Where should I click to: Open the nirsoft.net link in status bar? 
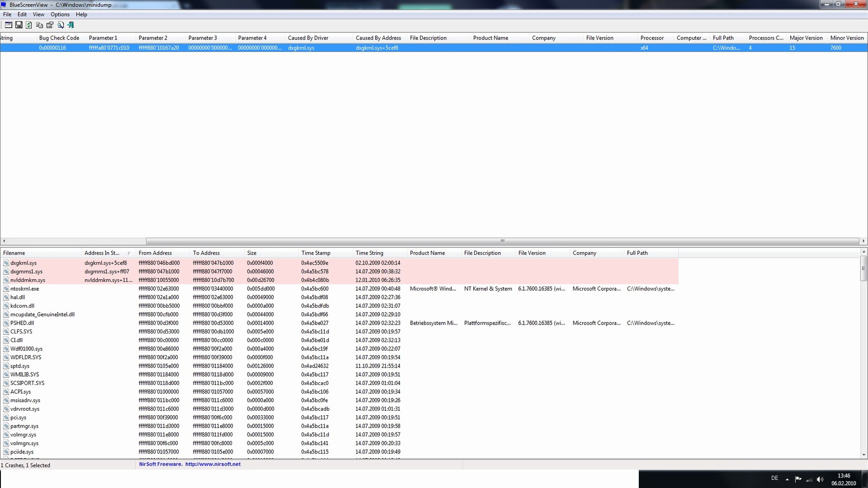[213, 465]
